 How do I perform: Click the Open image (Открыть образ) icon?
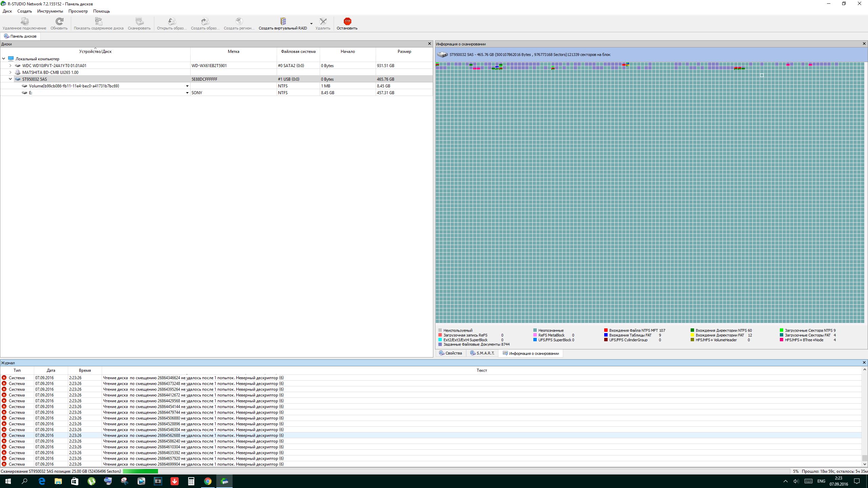pos(172,22)
